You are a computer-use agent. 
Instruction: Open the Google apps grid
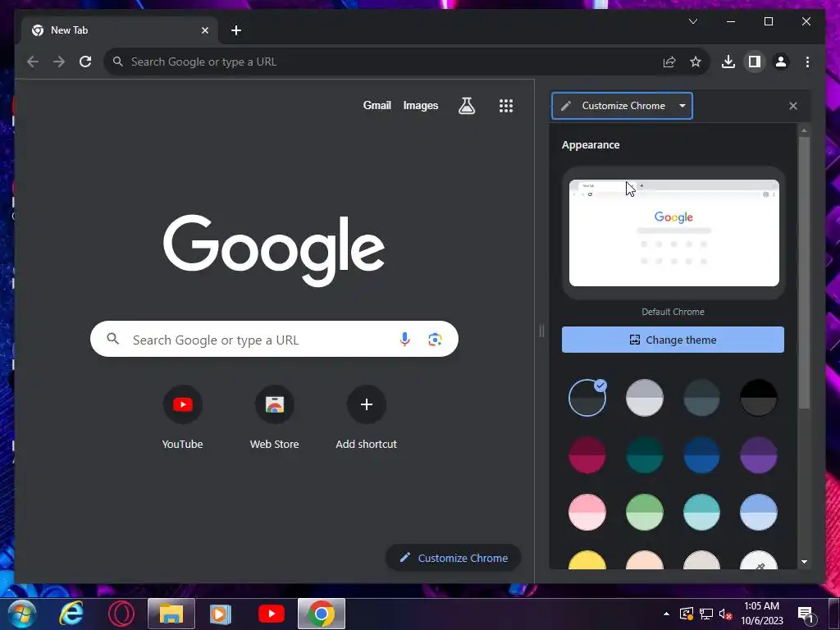pyautogui.click(x=505, y=106)
